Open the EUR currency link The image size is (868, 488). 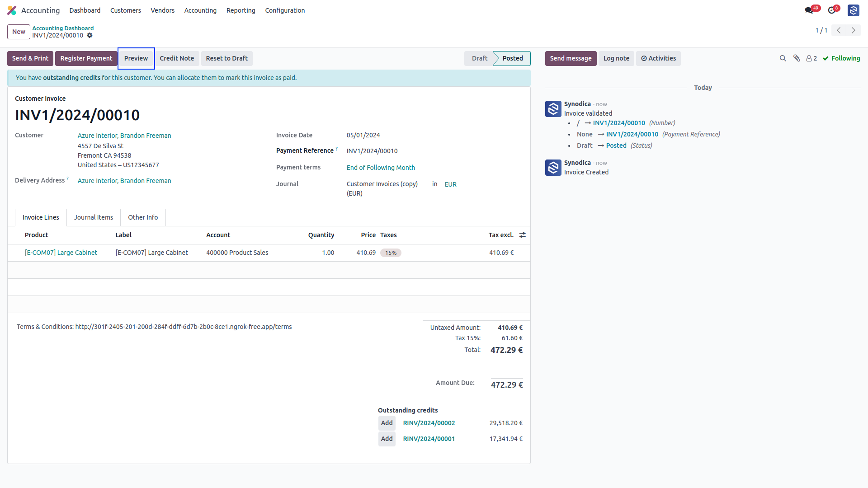pos(451,184)
